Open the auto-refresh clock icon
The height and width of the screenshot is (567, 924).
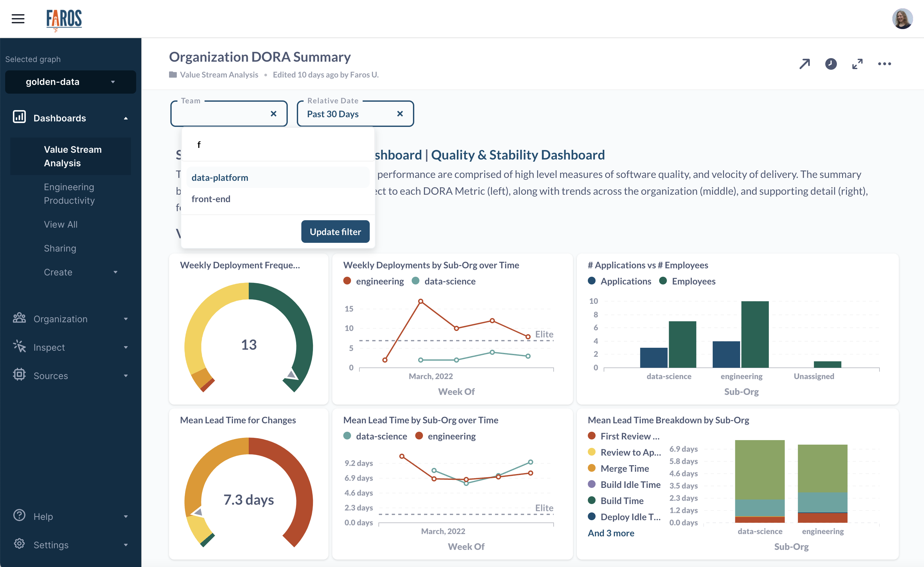831,64
